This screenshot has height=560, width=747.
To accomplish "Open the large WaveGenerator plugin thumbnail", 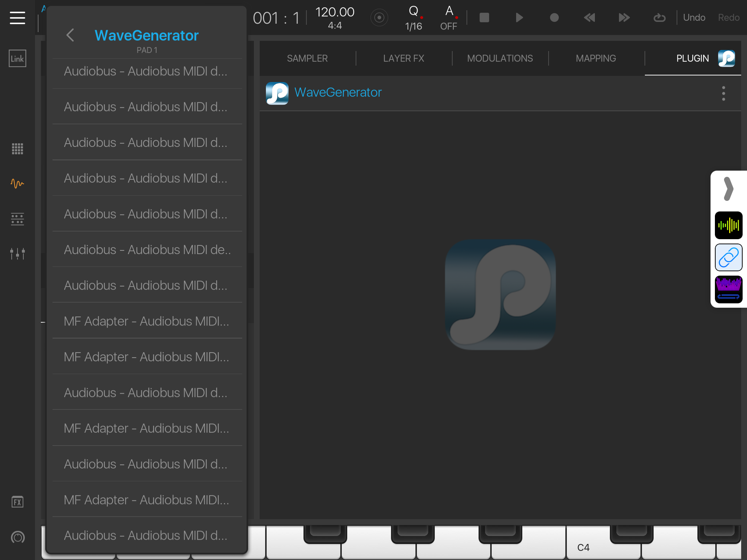I will click(x=500, y=295).
